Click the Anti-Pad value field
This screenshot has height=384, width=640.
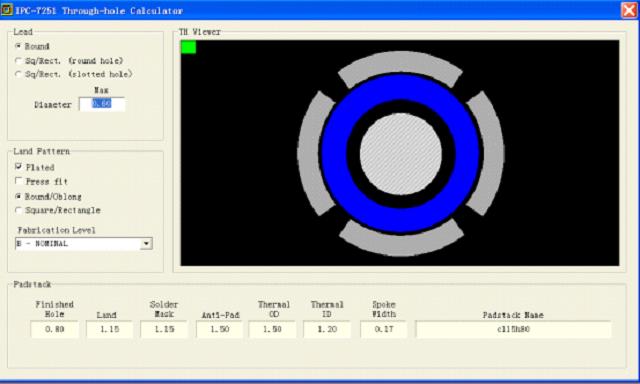pos(220,329)
